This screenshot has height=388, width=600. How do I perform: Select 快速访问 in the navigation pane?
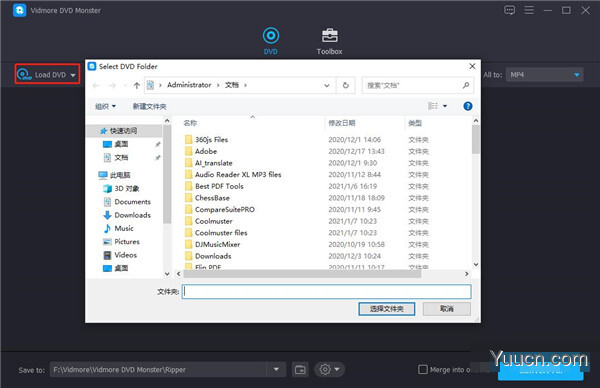click(x=123, y=131)
